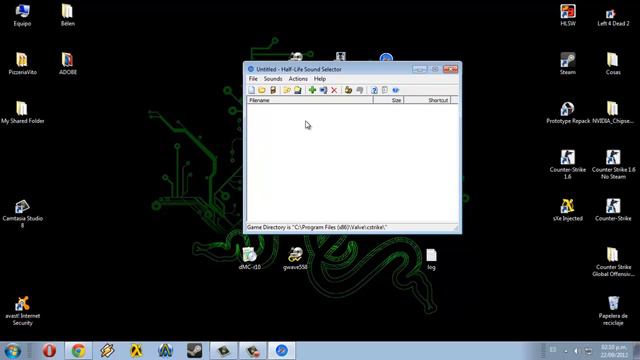Image resolution: width=640 pixels, height=360 pixels.
Task: Click the clock in the system tray
Action: 614,351
